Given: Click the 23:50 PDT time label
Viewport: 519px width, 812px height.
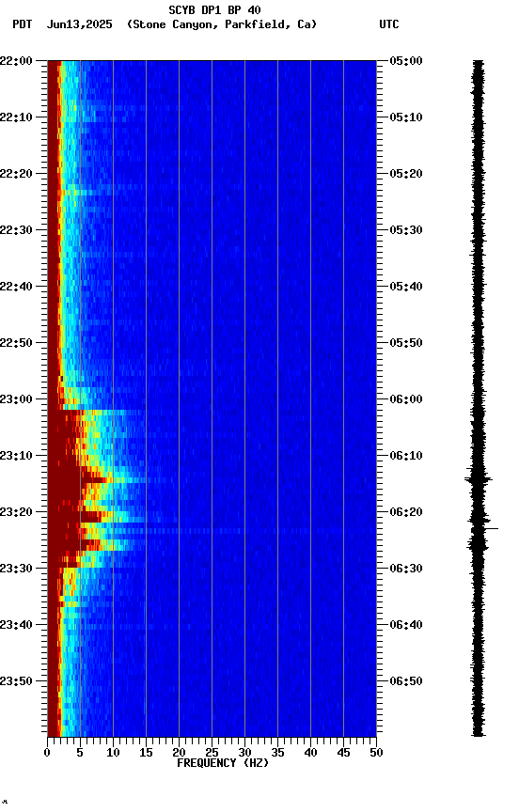Looking at the screenshot, I should (x=17, y=681).
